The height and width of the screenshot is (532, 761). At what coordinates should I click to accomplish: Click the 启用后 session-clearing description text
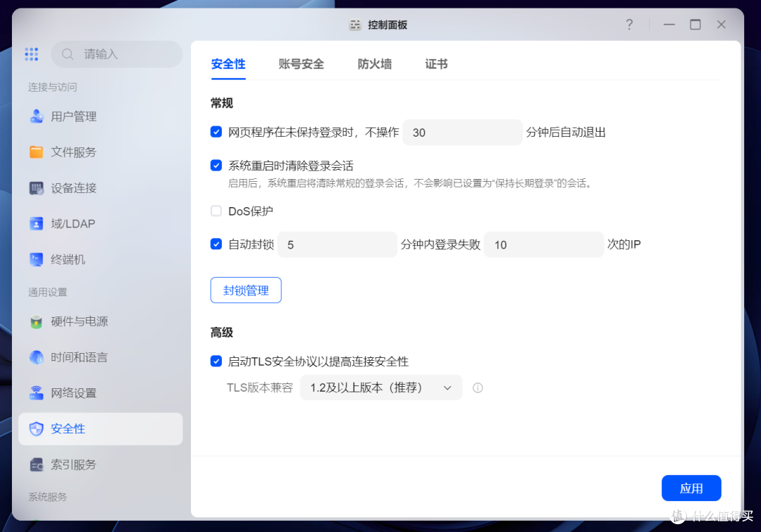point(412,183)
